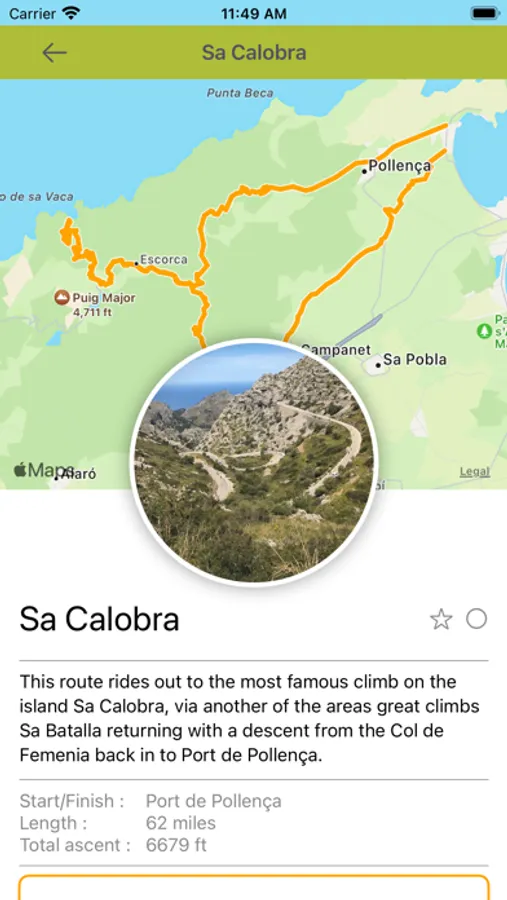Select the Pollença town label
This screenshot has height=900, width=507.
399,166
